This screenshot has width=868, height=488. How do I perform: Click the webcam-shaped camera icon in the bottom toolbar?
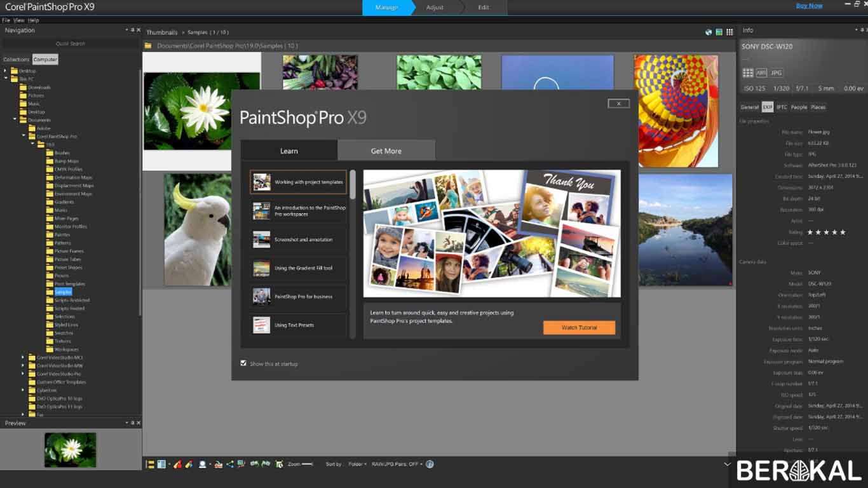(x=203, y=464)
